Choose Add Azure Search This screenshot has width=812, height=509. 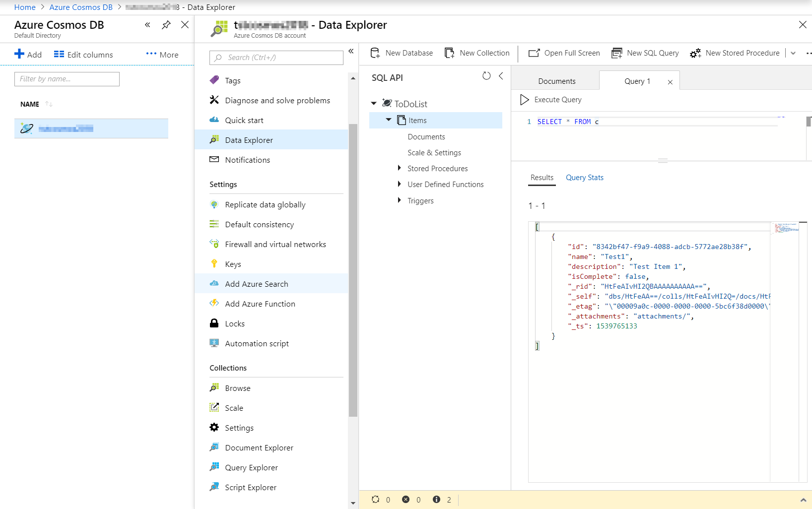[271, 284]
